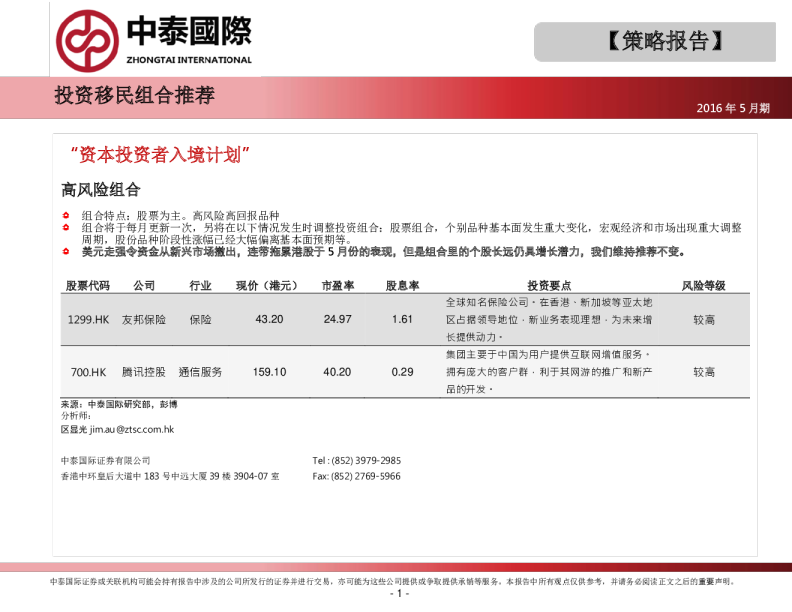Click the Tel: (852) 3979-2985 phone number
The width and height of the screenshot is (792, 612).
(357, 461)
